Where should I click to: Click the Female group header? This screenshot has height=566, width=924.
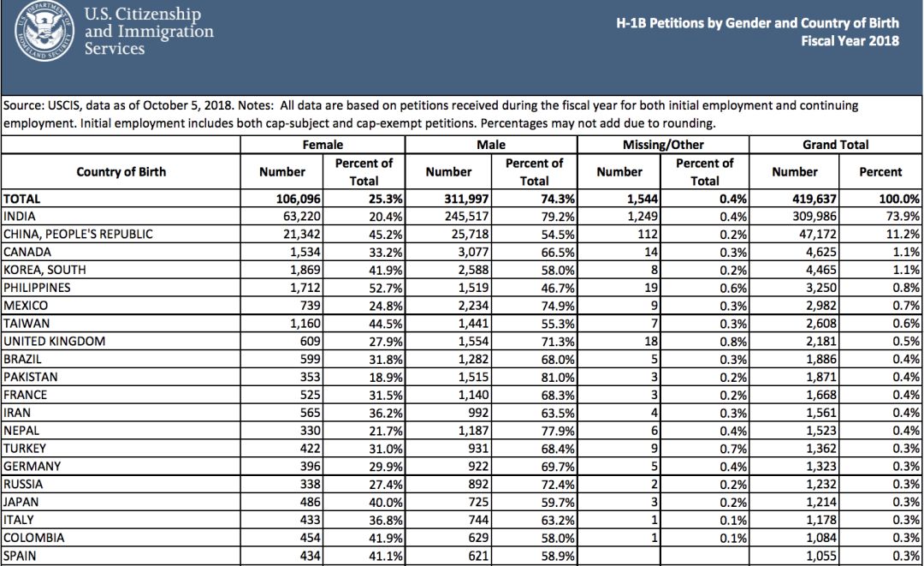pos(323,145)
